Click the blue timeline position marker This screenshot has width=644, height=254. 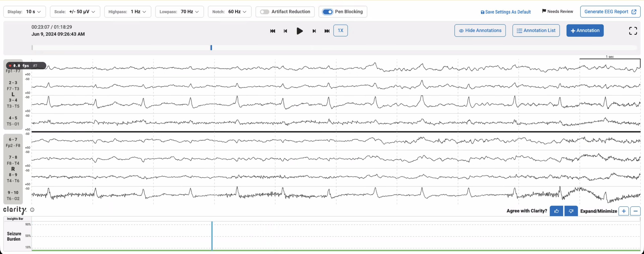click(x=211, y=47)
